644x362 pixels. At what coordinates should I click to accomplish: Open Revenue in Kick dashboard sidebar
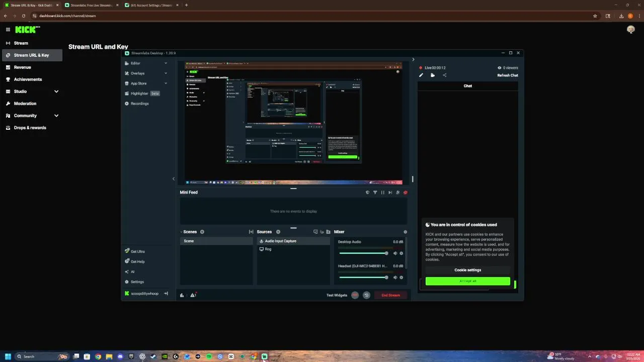[x=32, y=67]
